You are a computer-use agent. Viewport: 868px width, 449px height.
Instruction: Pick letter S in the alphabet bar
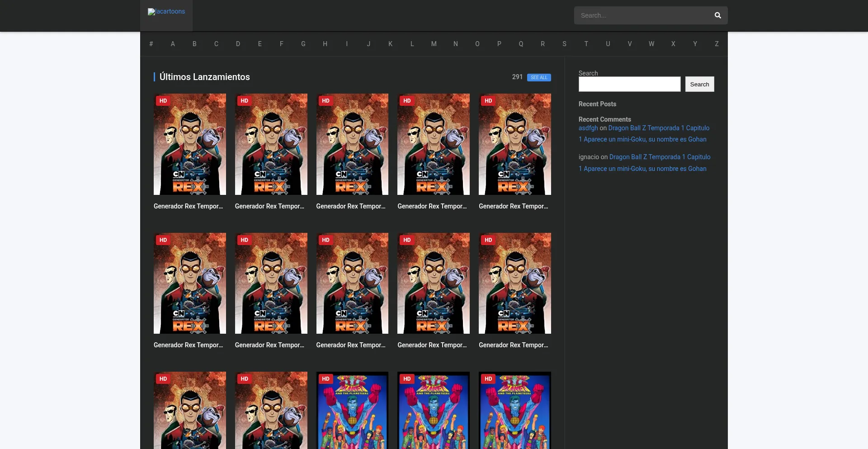coord(564,44)
